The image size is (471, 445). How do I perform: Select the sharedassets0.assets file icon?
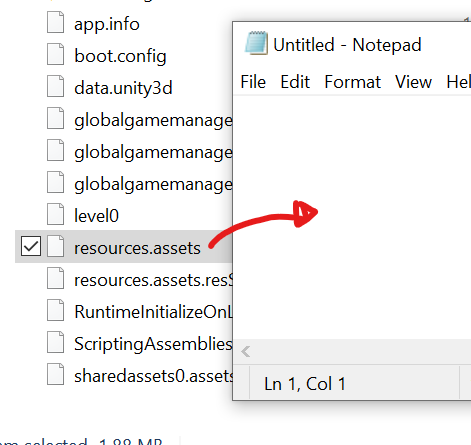pyautogui.click(x=55, y=374)
